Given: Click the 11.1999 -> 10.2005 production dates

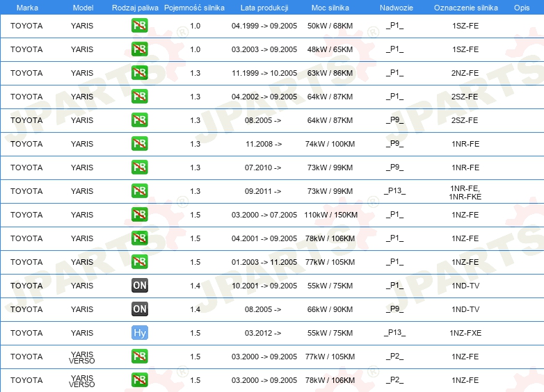Looking at the screenshot, I should pos(264,73).
